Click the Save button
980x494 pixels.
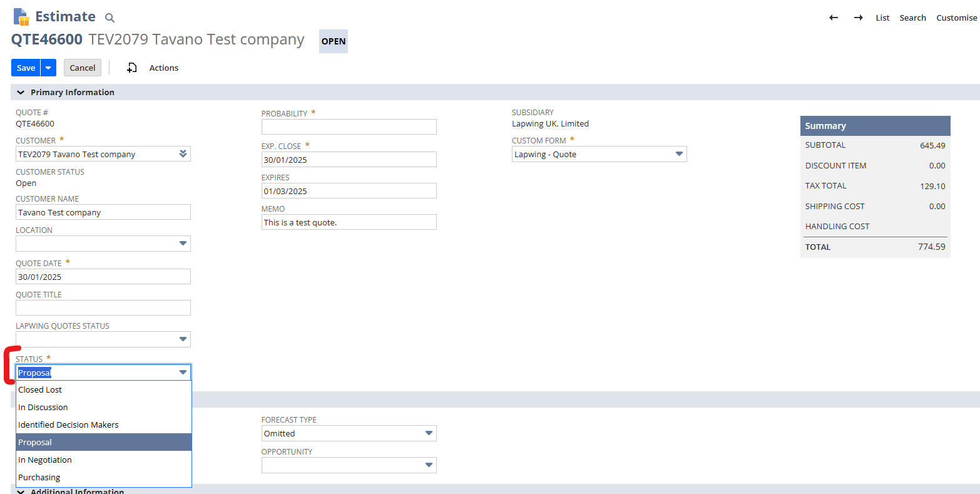click(x=25, y=67)
